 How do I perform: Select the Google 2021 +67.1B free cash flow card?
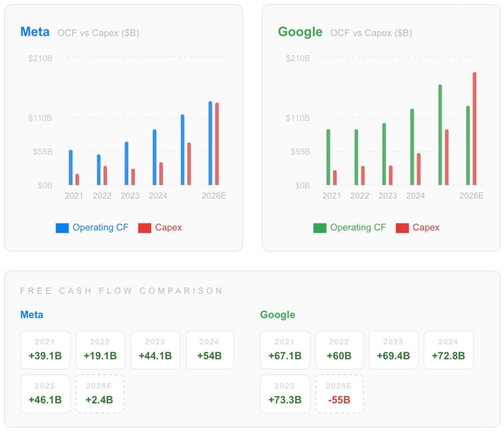pos(285,350)
